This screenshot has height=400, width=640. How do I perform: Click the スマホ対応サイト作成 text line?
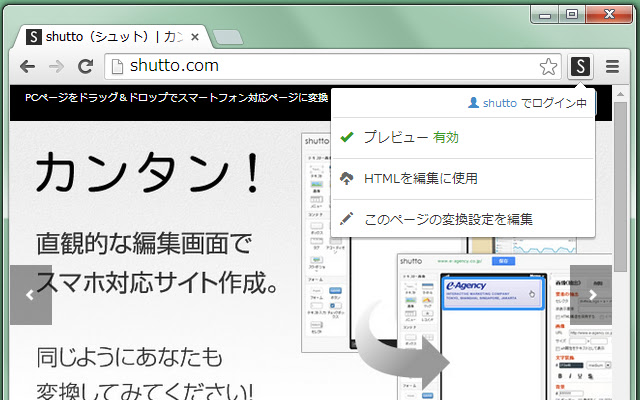click(158, 282)
